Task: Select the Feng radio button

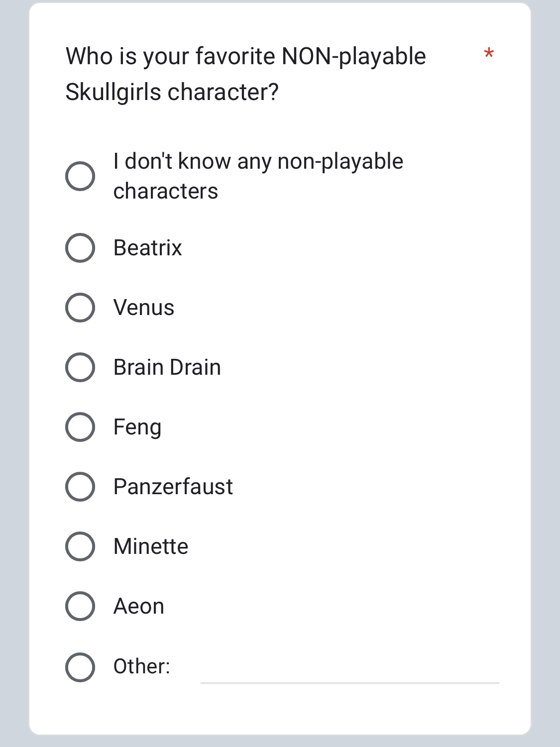Action: 80,427
